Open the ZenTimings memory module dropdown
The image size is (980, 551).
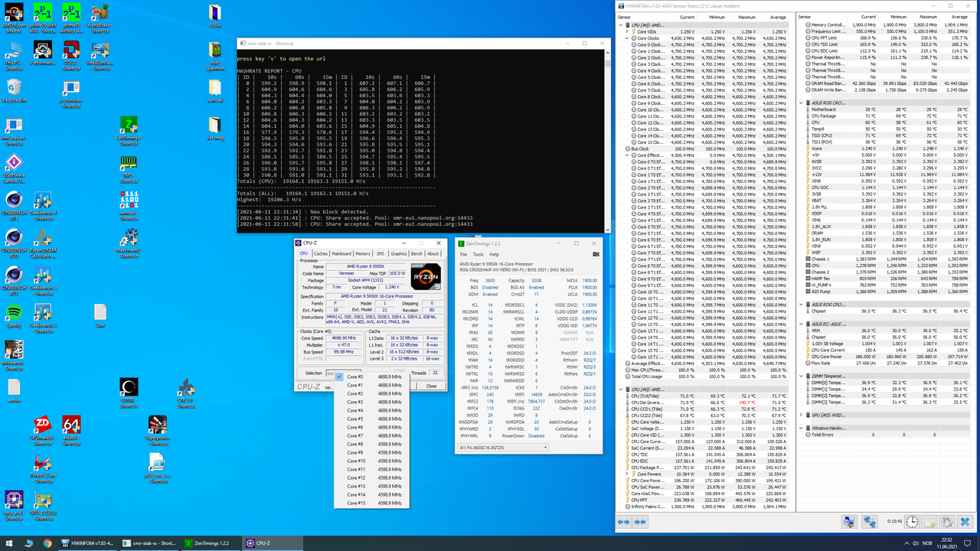(x=502, y=447)
